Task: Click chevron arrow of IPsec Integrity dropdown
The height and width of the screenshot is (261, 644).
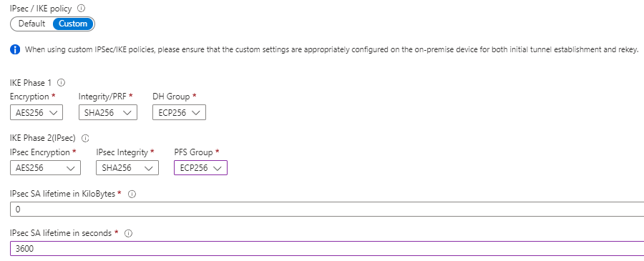Action: (149, 168)
